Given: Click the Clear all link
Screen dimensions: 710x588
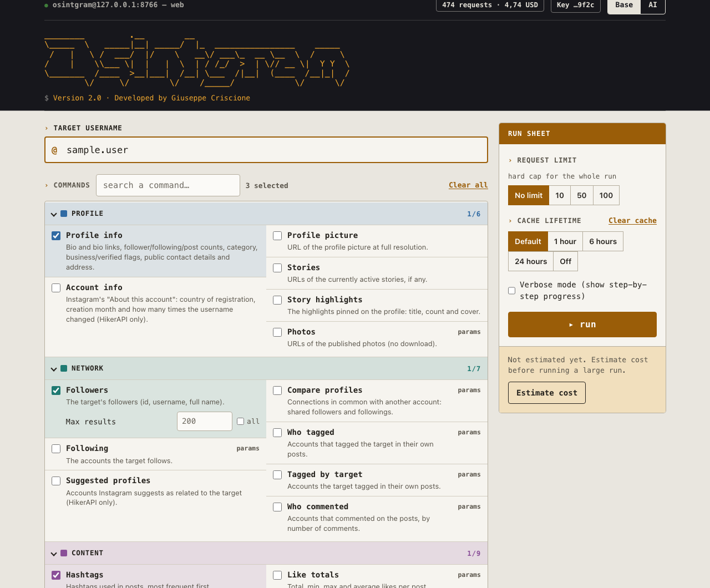Looking at the screenshot, I should (468, 185).
